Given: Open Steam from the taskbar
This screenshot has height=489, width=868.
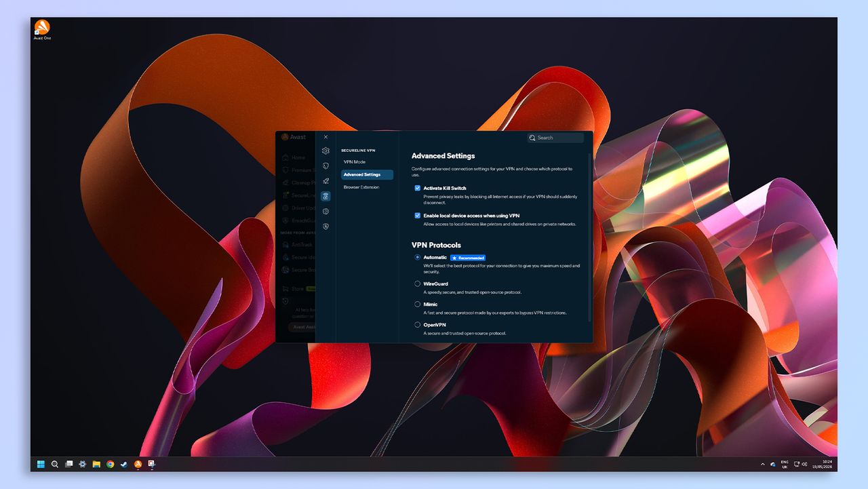Looking at the screenshot, I should coord(123,465).
